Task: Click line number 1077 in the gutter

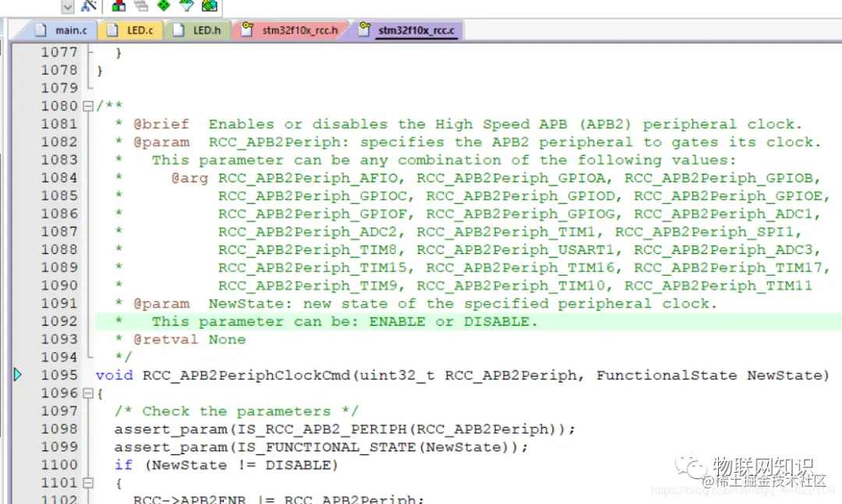Action: pos(59,52)
